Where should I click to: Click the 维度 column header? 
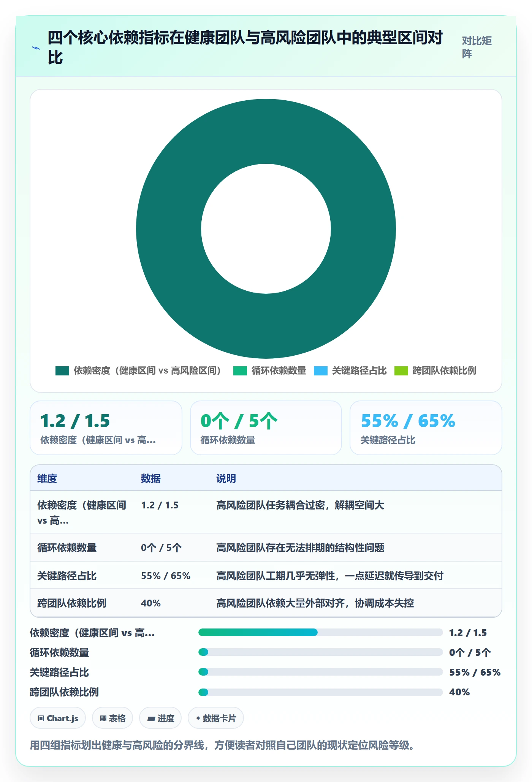tap(47, 478)
